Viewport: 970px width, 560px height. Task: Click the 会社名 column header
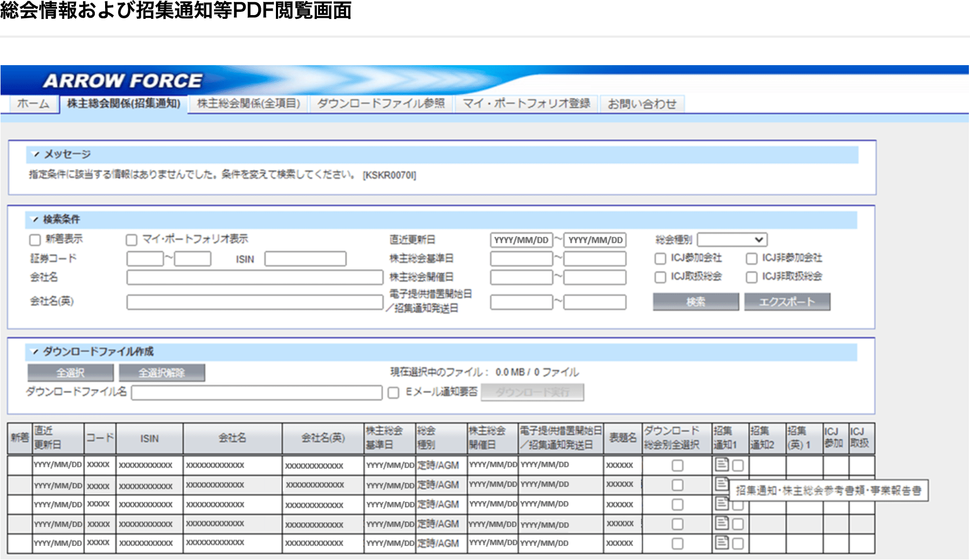[x=233, y=438]
